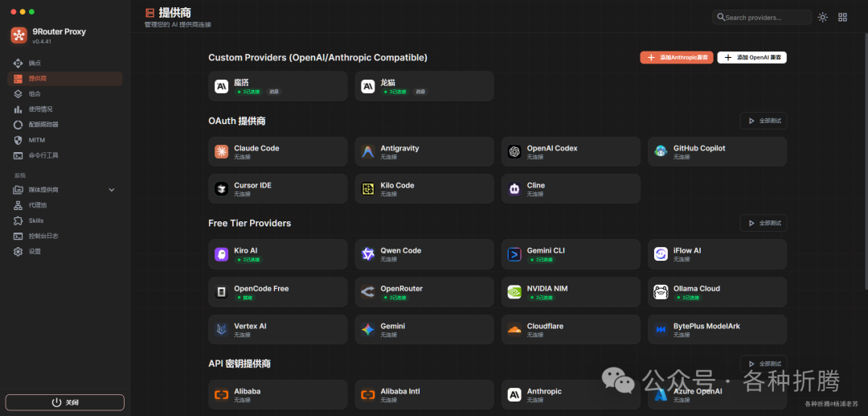Click the 关闭 power button
The image size is (868, 416).
65,402
